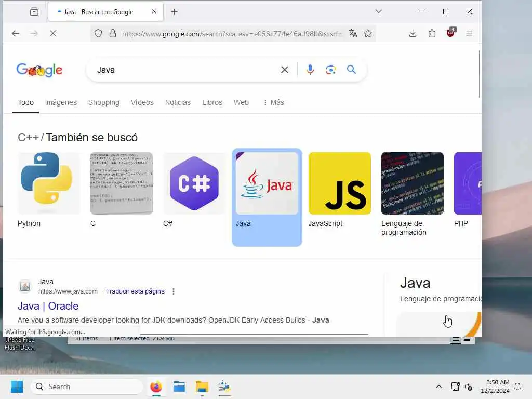Open the three-dot menu beside java.com result

tap(174, 291)
